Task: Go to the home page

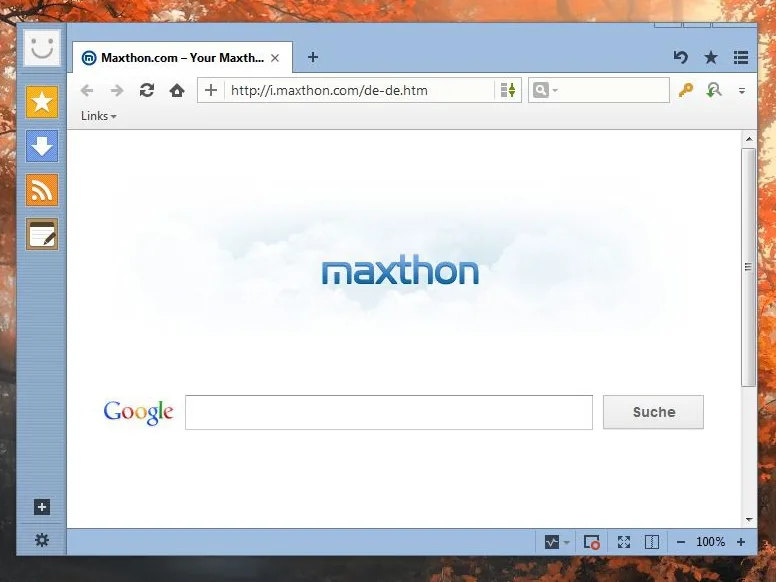Action: point(177,90)
